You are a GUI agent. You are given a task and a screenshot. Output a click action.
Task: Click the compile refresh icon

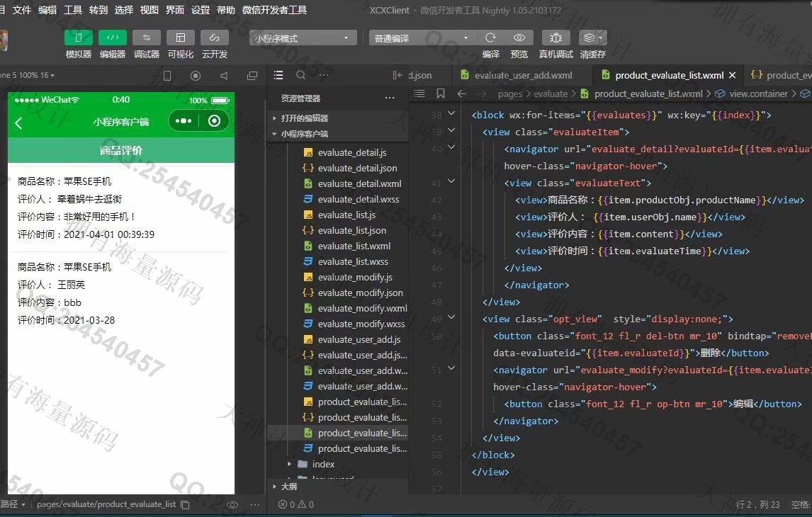[490, 38]
